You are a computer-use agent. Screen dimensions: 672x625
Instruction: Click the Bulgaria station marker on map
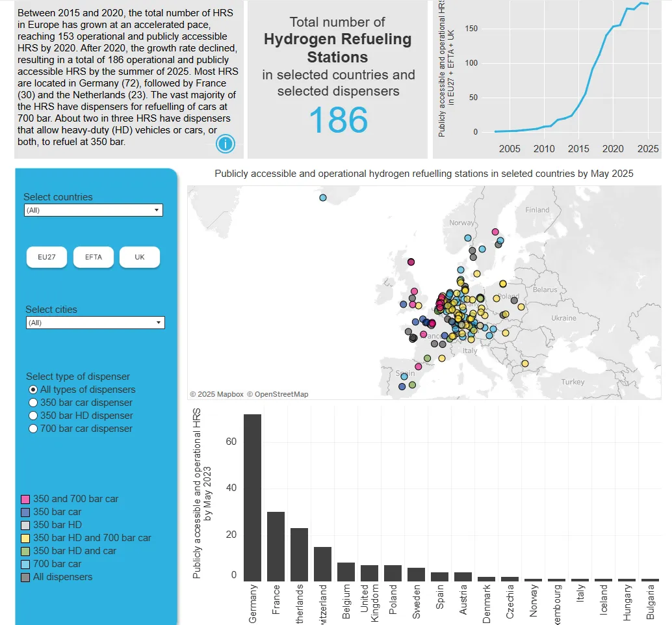tap(525, 364)
